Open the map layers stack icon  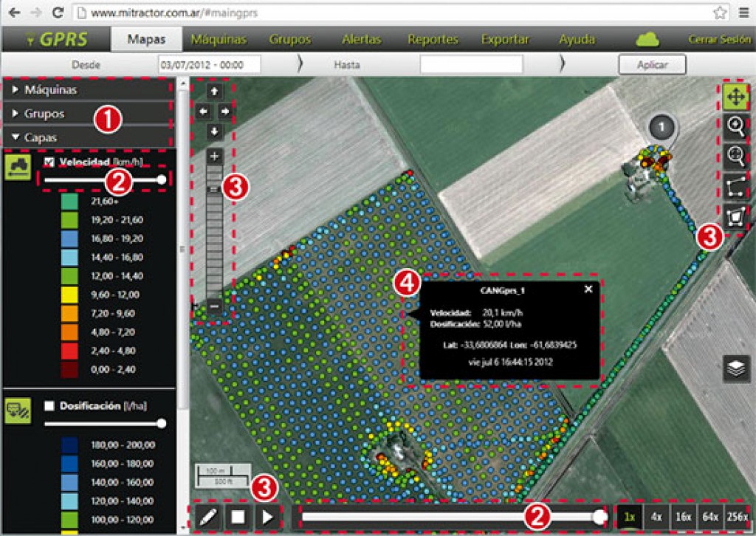pyautogui.click(x=736, y=368)
